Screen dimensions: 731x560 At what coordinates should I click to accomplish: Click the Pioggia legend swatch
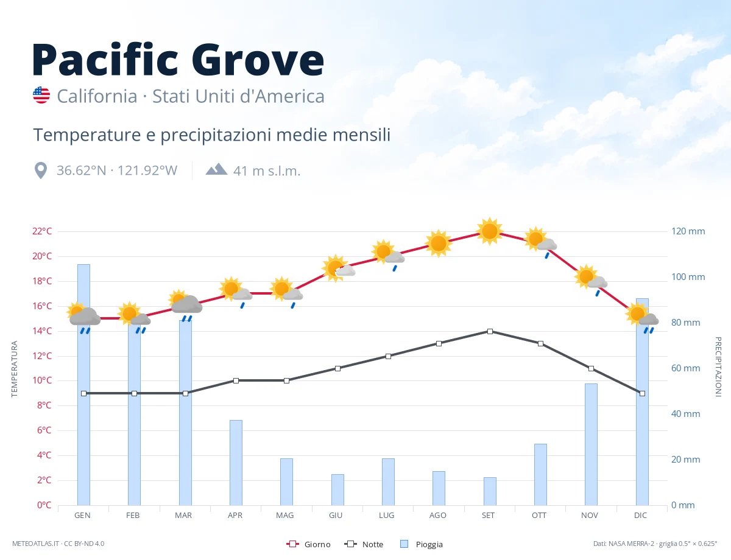coord(404,544)
